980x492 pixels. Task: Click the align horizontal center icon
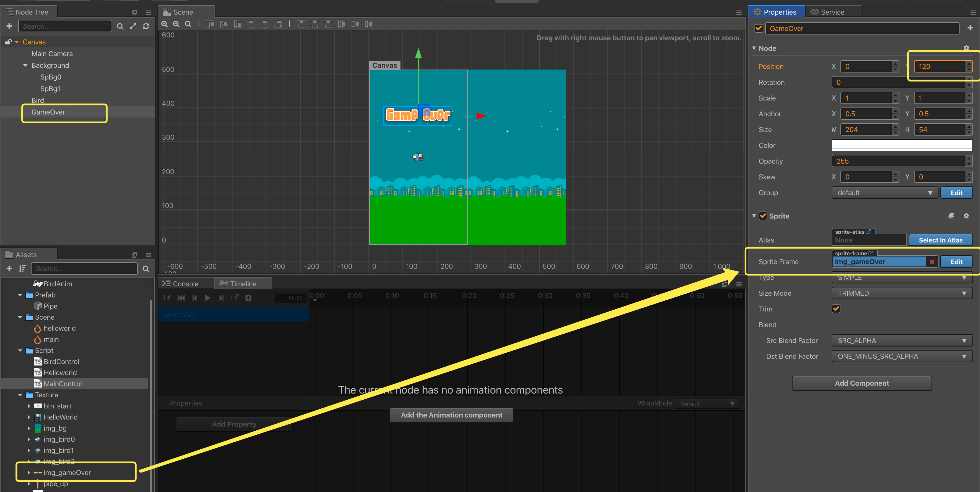point(265,24)
